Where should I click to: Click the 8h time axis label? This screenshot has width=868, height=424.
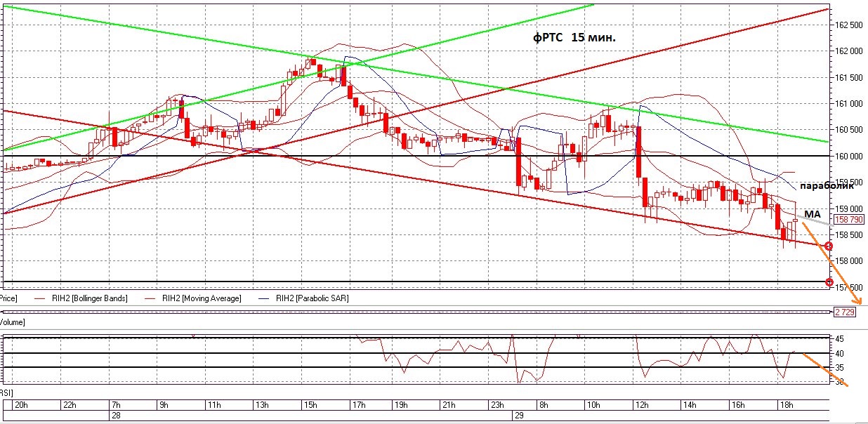(x=545, y=405)
